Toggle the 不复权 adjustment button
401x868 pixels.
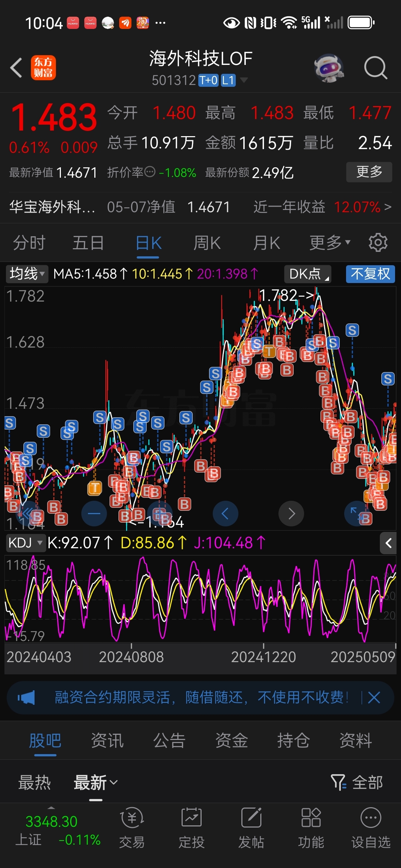click(370, 274)
